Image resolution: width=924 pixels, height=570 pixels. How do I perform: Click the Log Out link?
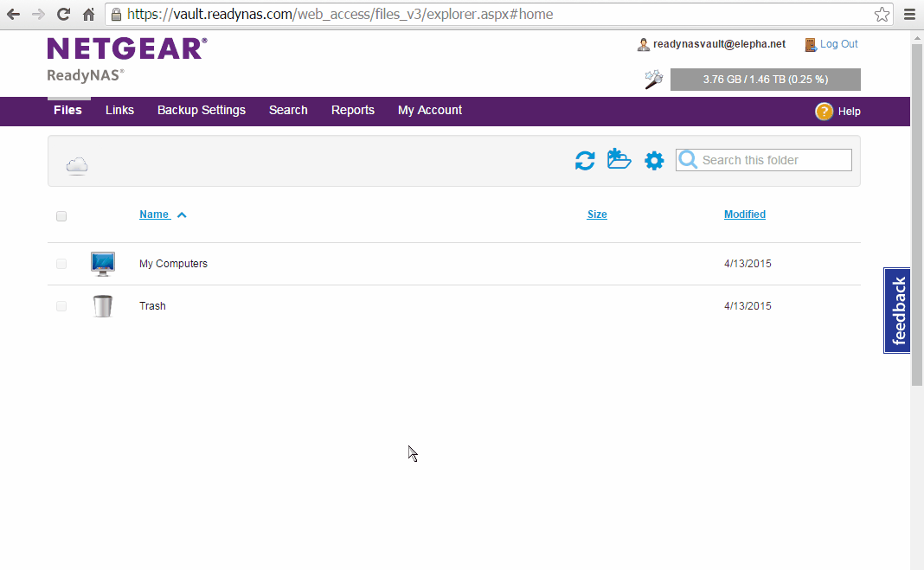[838, 44]
